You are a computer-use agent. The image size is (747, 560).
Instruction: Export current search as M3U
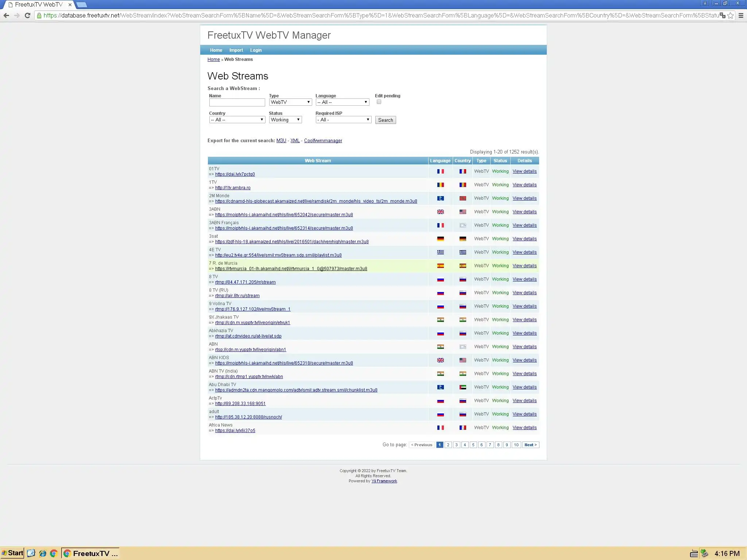pos(281,141)
